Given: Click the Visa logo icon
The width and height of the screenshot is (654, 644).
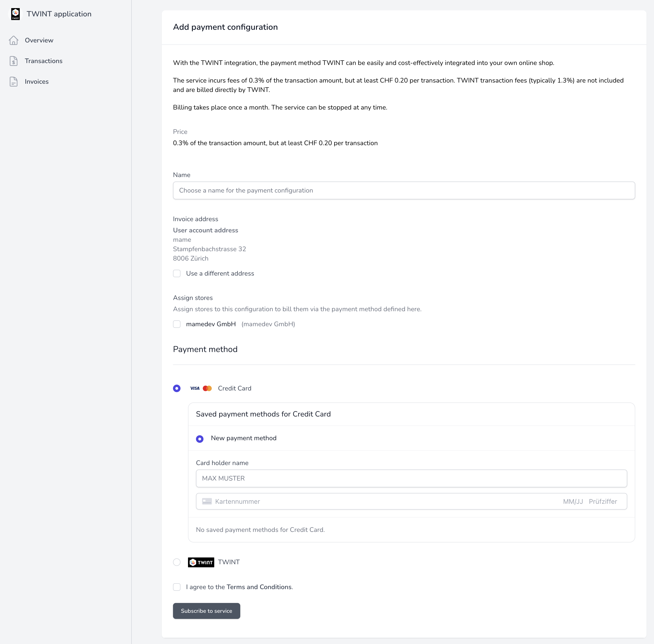Looking at the screenshot, I should tap(195, 388).
